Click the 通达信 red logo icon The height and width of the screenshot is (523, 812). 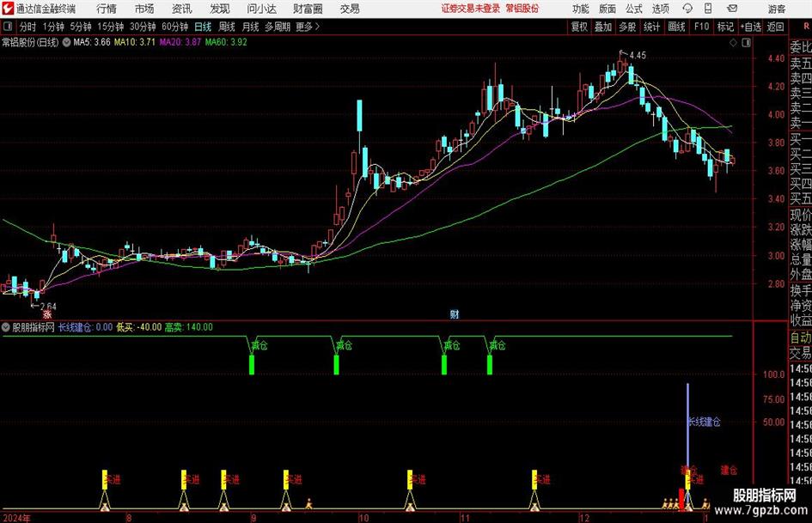point(8,9)
